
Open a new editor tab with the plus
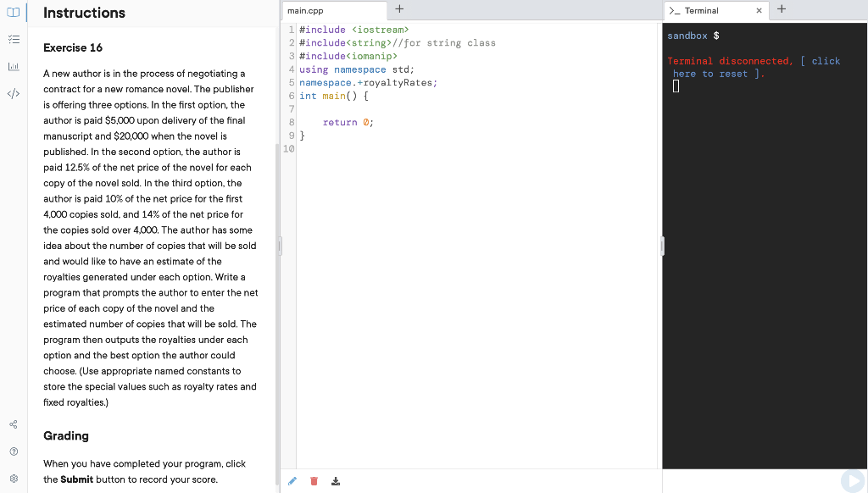coord(398,10)
